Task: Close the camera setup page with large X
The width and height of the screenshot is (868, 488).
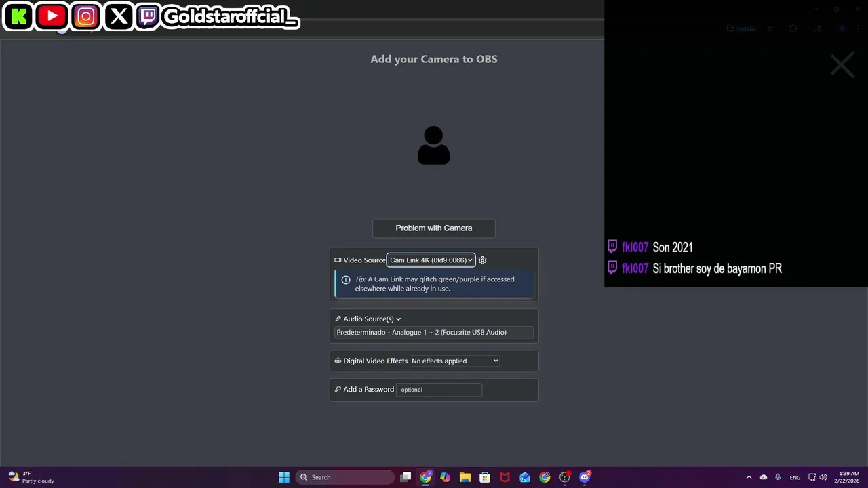Action: (x=842, y=66)
